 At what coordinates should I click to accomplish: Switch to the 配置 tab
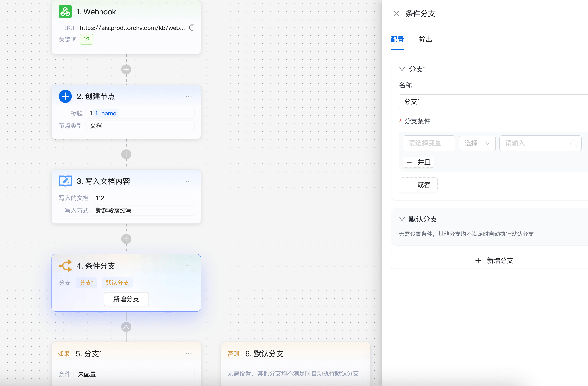coord(397,39)
